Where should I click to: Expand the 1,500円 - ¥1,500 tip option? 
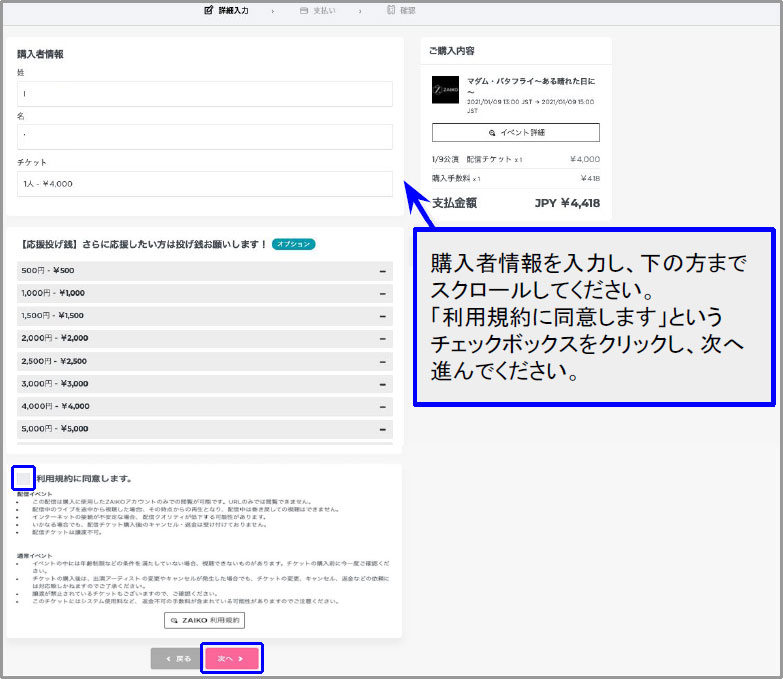pos(205,316)
